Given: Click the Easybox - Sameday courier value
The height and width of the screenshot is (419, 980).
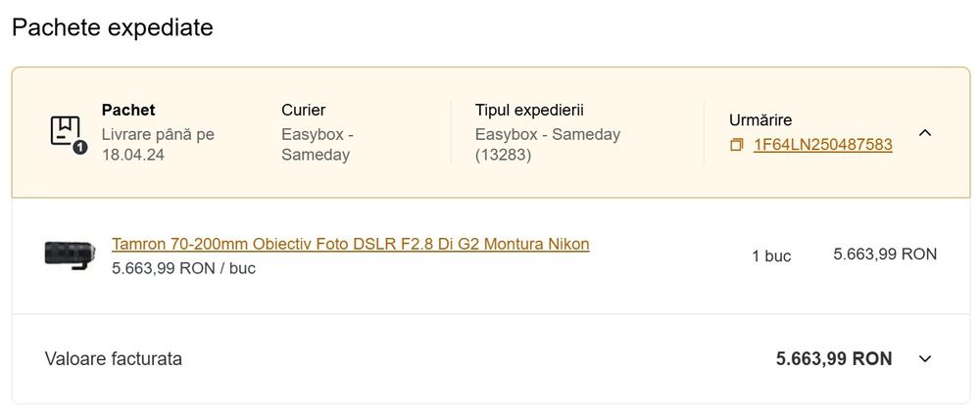Looking at the screenshot, I should (317, 144).
